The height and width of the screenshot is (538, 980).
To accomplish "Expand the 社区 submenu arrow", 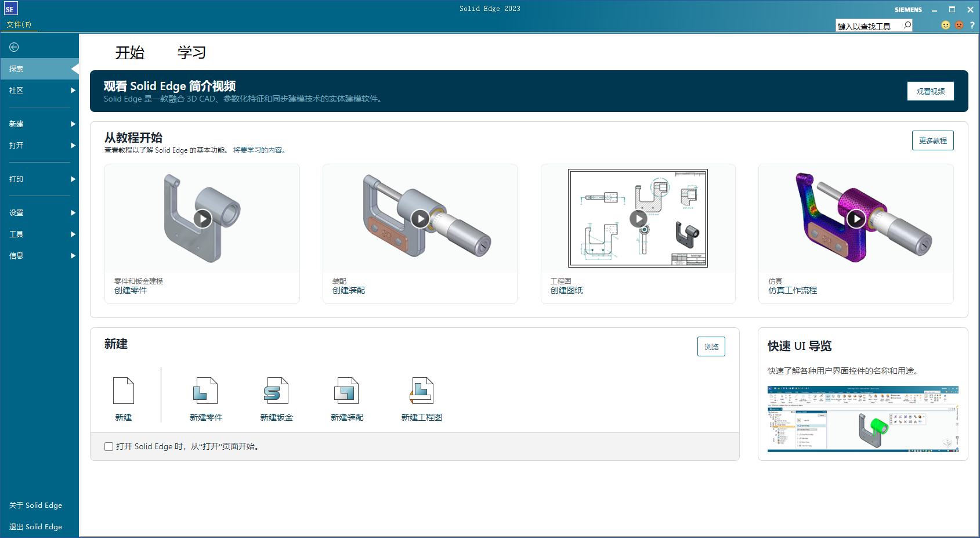I will 73,91.
